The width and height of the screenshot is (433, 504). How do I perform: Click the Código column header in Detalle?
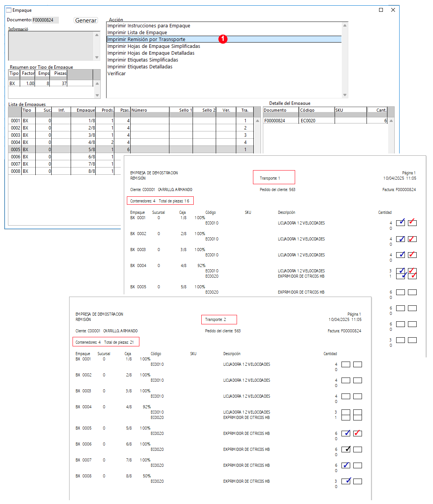coord(316,110)
